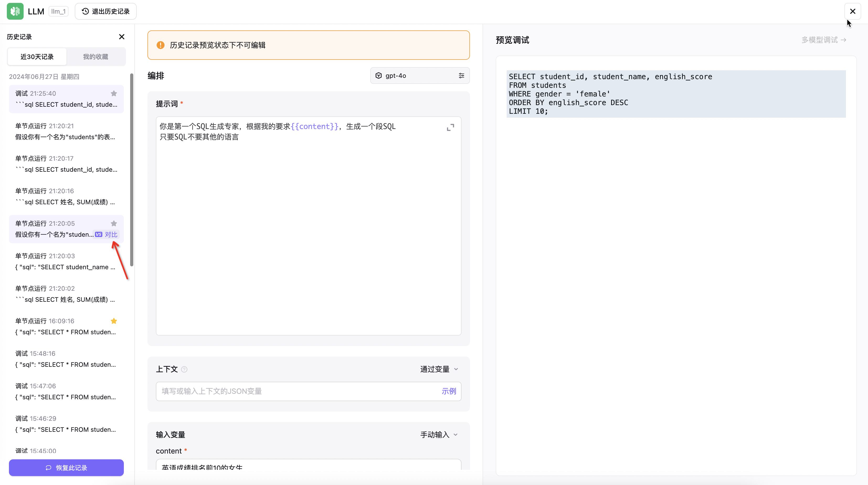Click the 预览调试 panel heading
Screen dimensions: 868x485
point(512,40)
